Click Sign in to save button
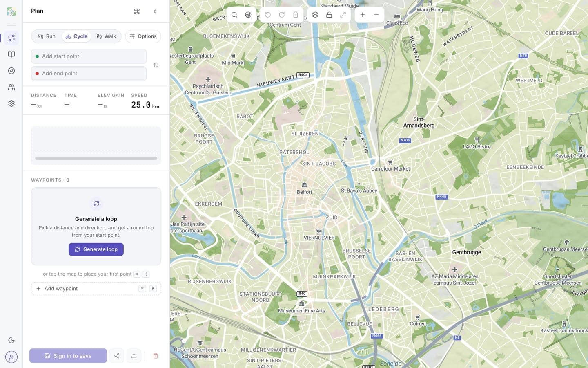588x368 pixels. 68,356
